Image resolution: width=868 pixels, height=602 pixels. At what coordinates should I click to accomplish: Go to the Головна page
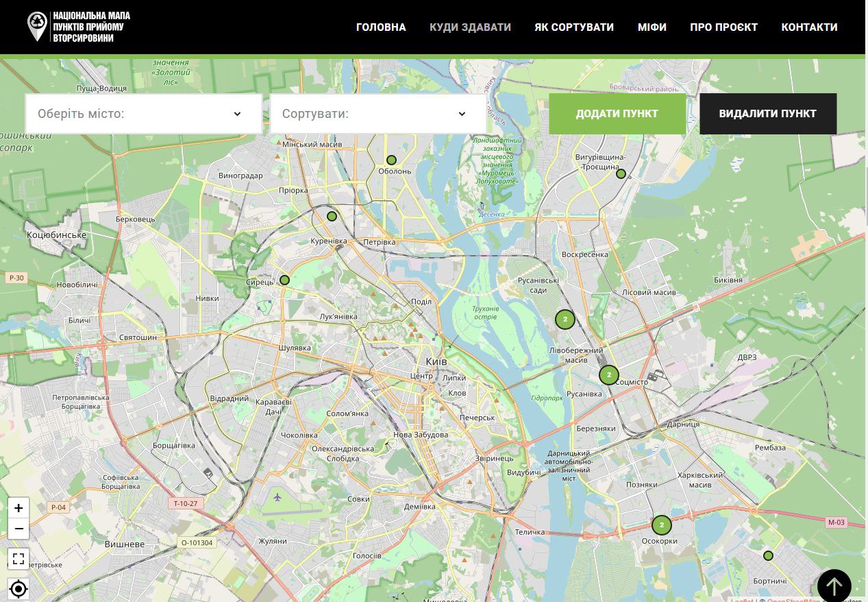381,27
